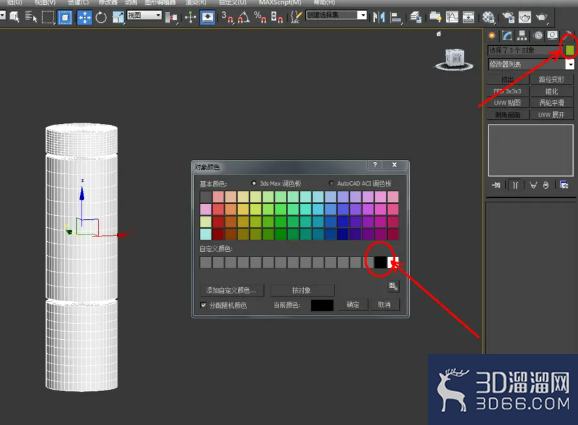Activate the Select and Move tool
The height and width of the screenshot is (425, 578).
coord(84,17)
